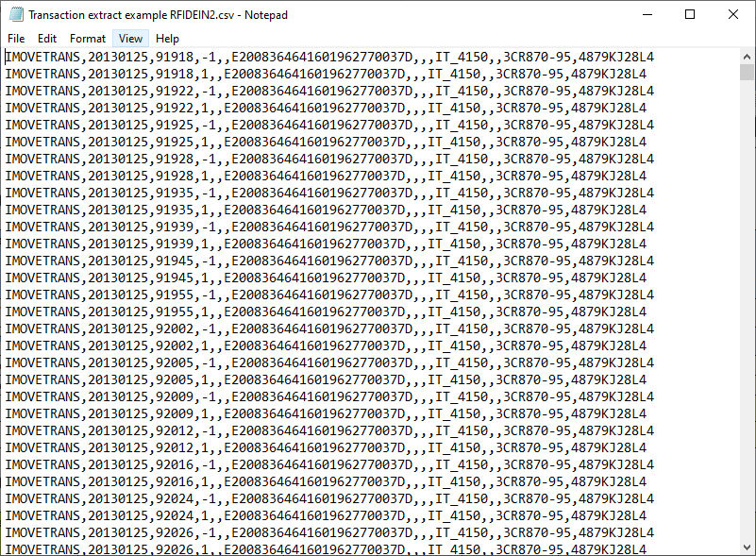This screenshot has width=756, height=556.
Task: Open the Edit menu
Action: point(47,39)
